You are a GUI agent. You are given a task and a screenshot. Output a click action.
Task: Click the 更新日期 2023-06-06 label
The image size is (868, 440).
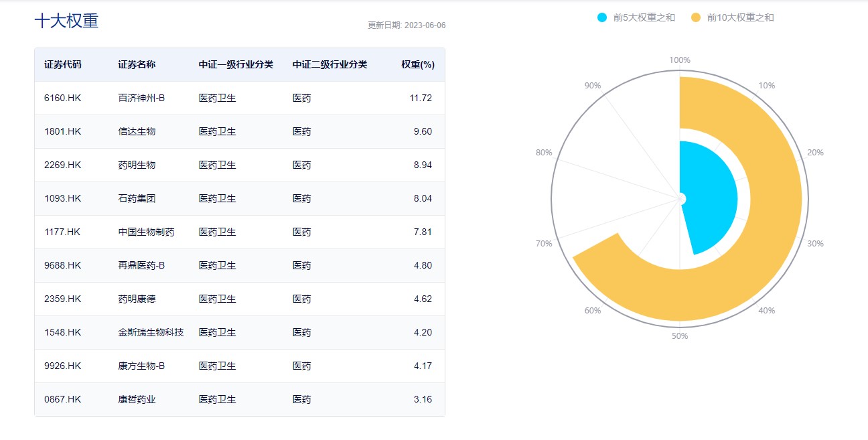click(x=407, y=25)
